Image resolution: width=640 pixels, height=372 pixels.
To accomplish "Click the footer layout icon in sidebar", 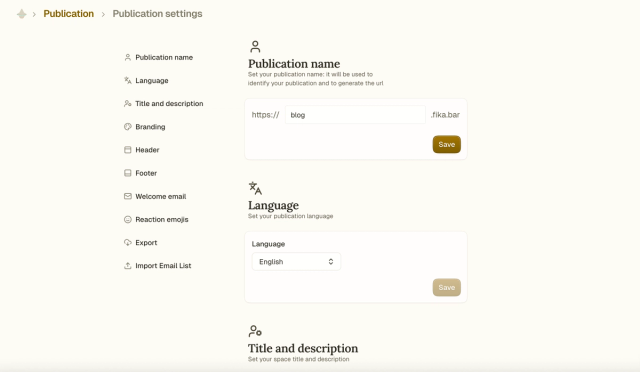I will click(128, 173).
